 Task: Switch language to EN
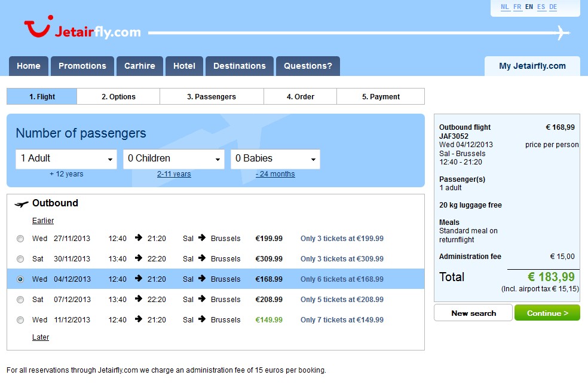click(529, 7)
